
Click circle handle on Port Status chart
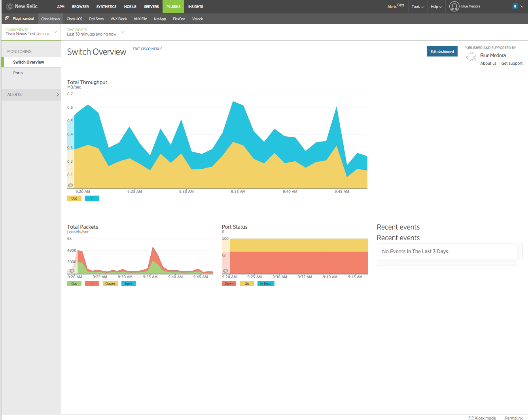pyautogui.click(x=225, y=271)
